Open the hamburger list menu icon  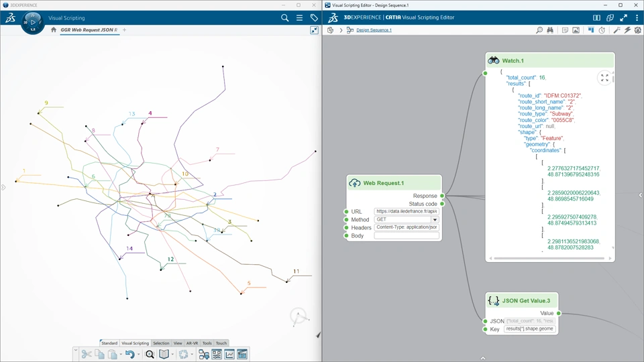(299, 17)
